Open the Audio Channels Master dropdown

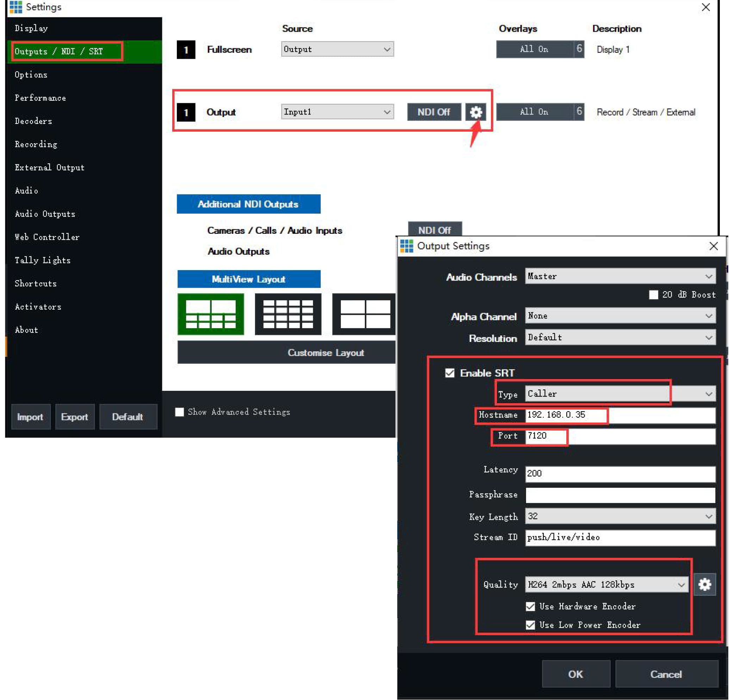pyautogui.click(x=620, y=276)
